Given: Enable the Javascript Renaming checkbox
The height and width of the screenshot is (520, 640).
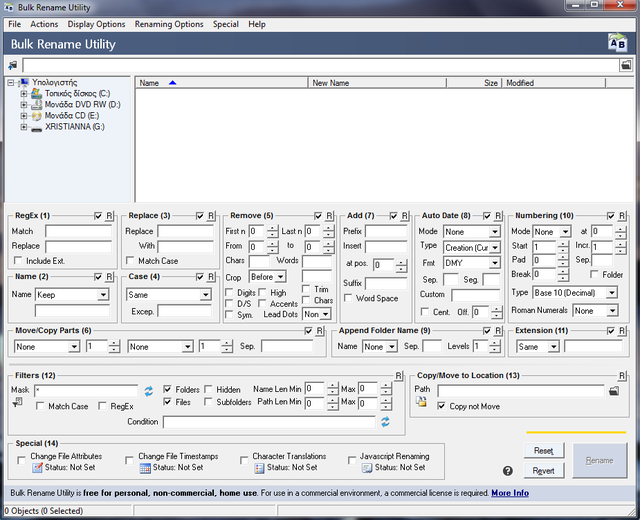Looking at the screenshot, I should click(352, 460).
